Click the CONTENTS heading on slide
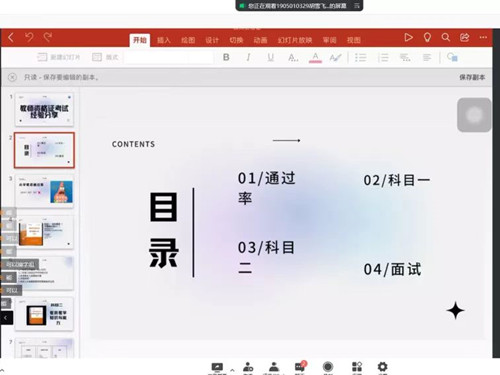Image resolution: width=500 pixels, height=375 pixels. [x=133, y=144]
